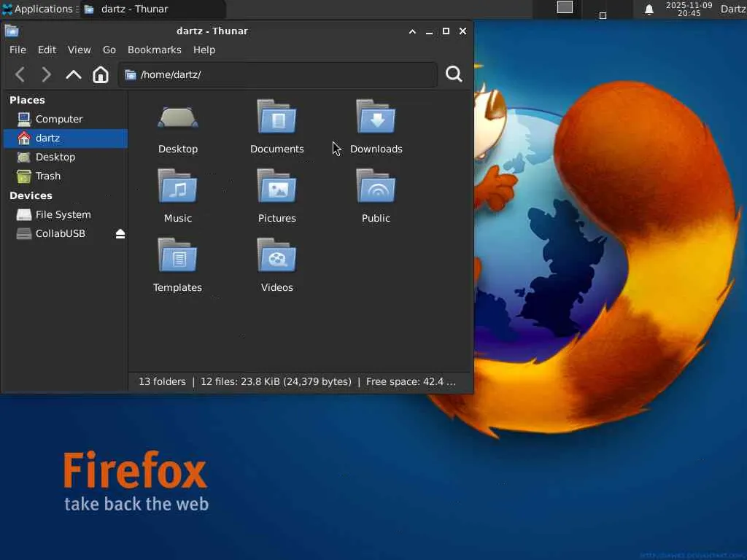747x560 pixels.
Task: Open the View menu
Action: tap(79, 50)
